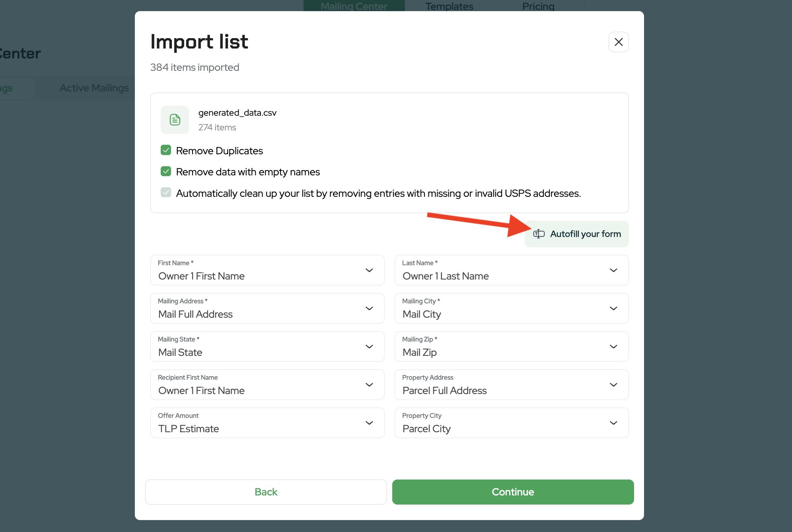Open the Pricing tab
792x532 pixels.
point(538,6)
